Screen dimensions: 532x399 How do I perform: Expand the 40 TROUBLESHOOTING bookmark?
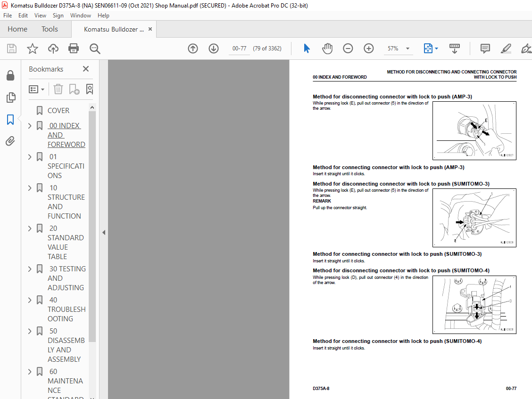pos(30,301)
